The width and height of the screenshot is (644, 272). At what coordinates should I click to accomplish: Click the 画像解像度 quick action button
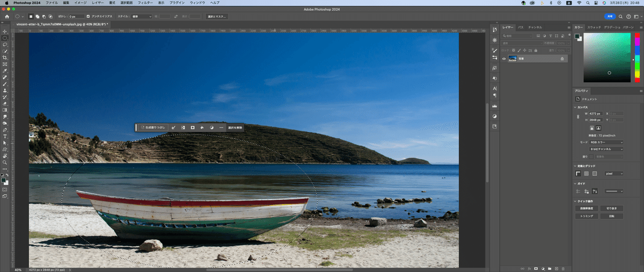pos(587,208)
